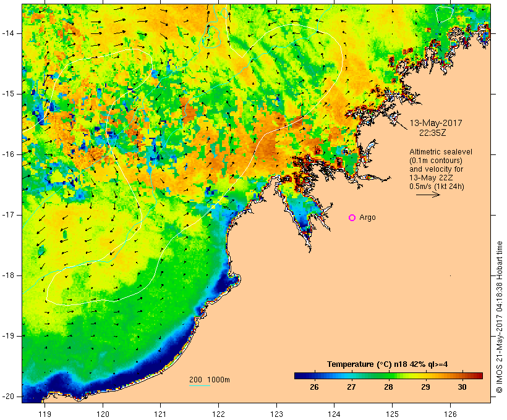The height and width of the screenshot is (420, 507).
Task: Click the magenta Argo float marker
Action: coord(352,218)
